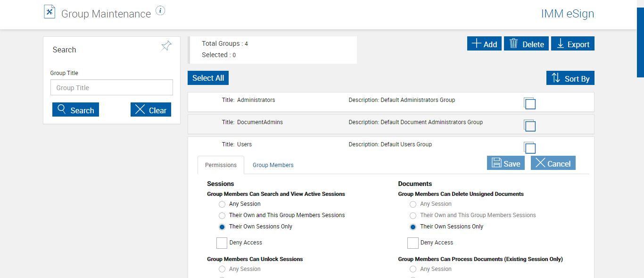
Task: Click the Group Title input field
Action: click(x=112, y=88)
